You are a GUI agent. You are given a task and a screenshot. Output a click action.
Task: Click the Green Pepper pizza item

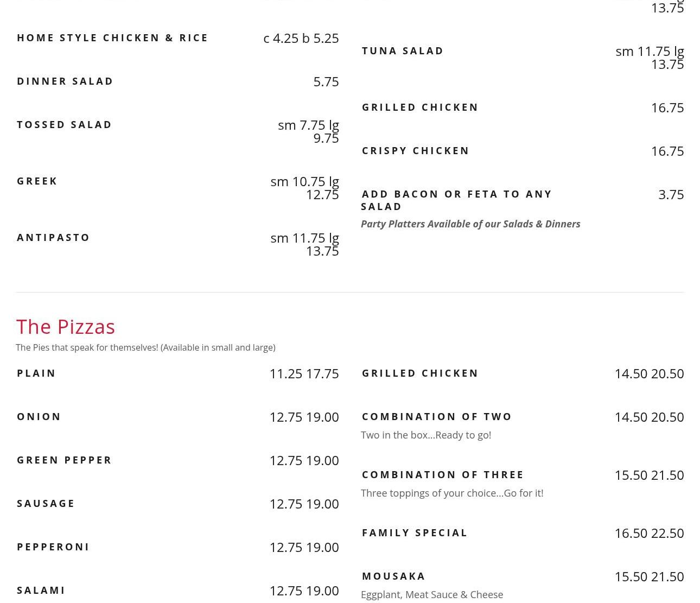pyautogui.click(x=64, y=460)
